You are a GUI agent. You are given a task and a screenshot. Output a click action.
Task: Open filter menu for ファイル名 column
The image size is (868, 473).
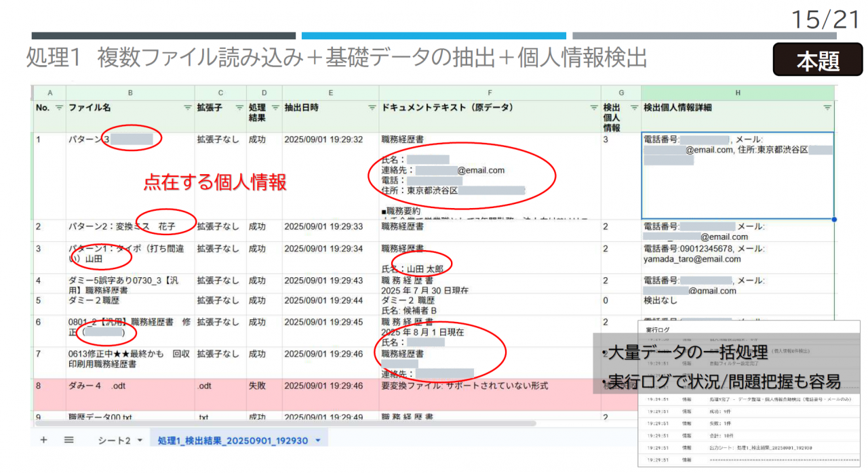pyautogui.click(x=187, y=108)
